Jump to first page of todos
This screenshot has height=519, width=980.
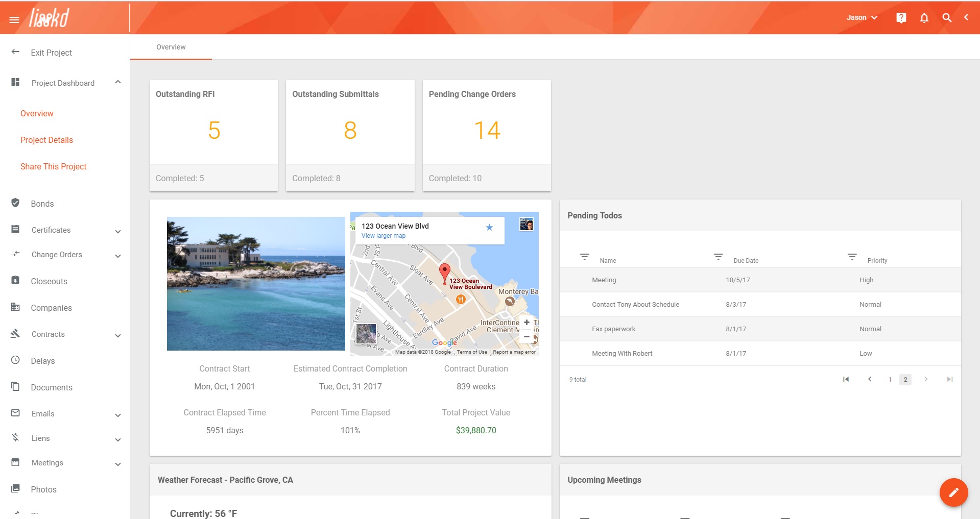[x=846, y=379]
